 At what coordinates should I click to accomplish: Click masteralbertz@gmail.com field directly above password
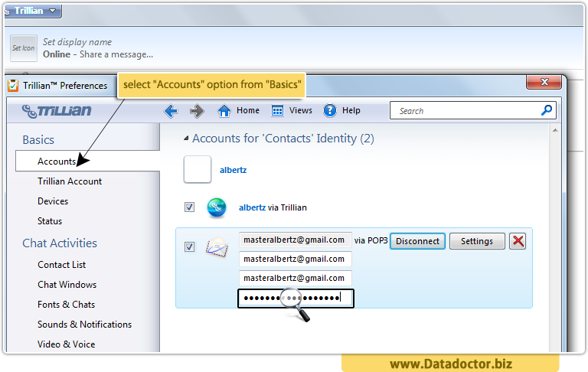295,279
